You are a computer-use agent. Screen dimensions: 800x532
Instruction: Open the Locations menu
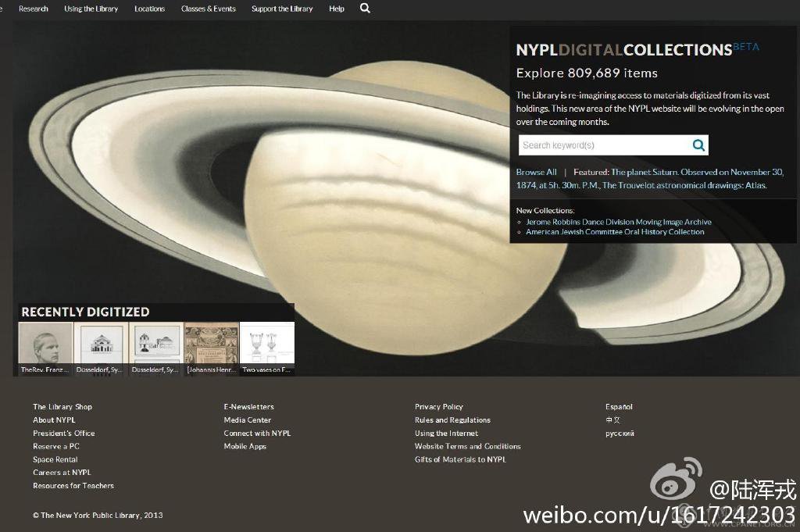pos(149,9)
